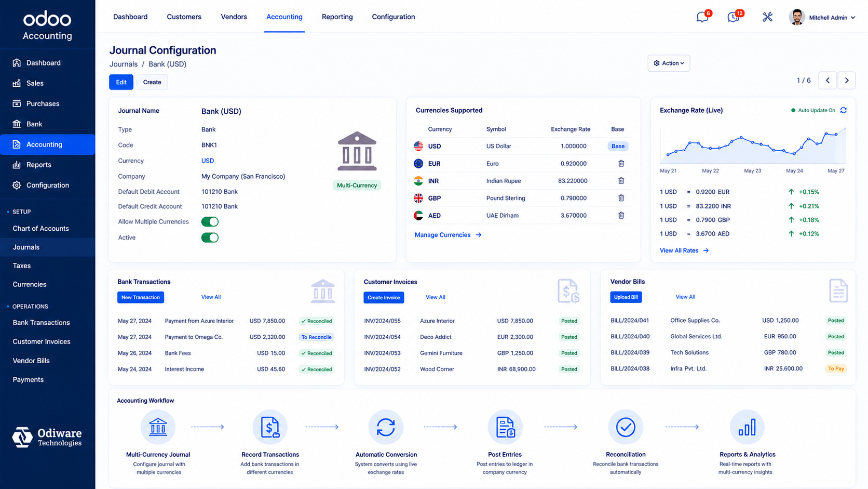Go to next journal record arrow
868x489 pixels.
(847, 81)
